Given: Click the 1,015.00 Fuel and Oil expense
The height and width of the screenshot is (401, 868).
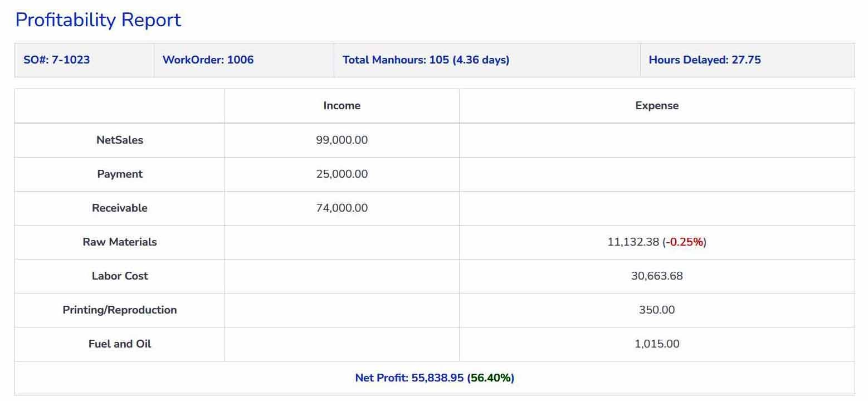Looking at the screenshot, I should click(656, 344).
